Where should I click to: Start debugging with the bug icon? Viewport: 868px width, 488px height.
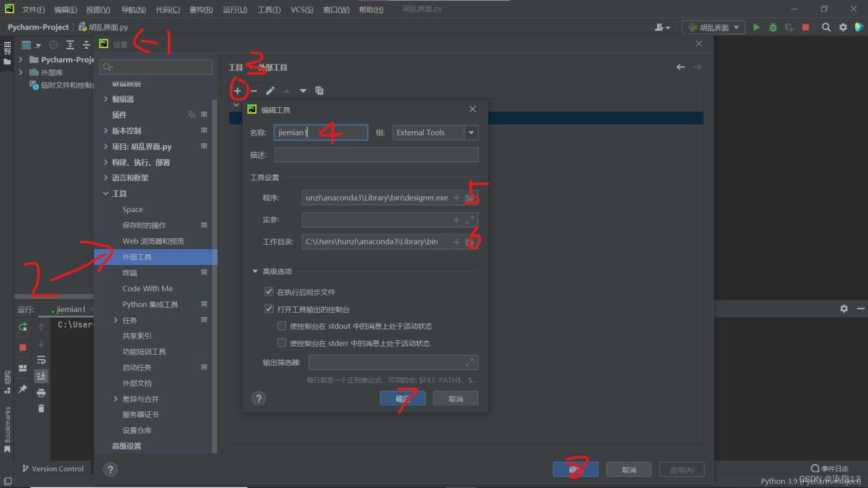tap(773, 28)
